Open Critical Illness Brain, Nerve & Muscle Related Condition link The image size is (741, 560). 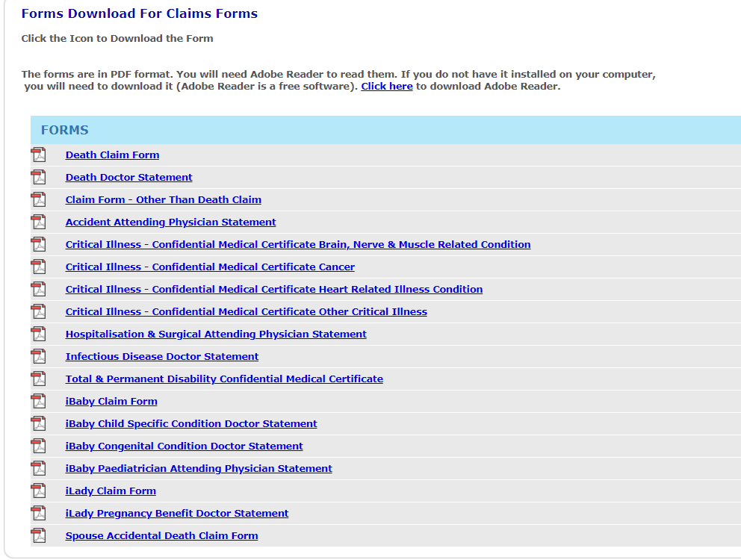[298, 244]
